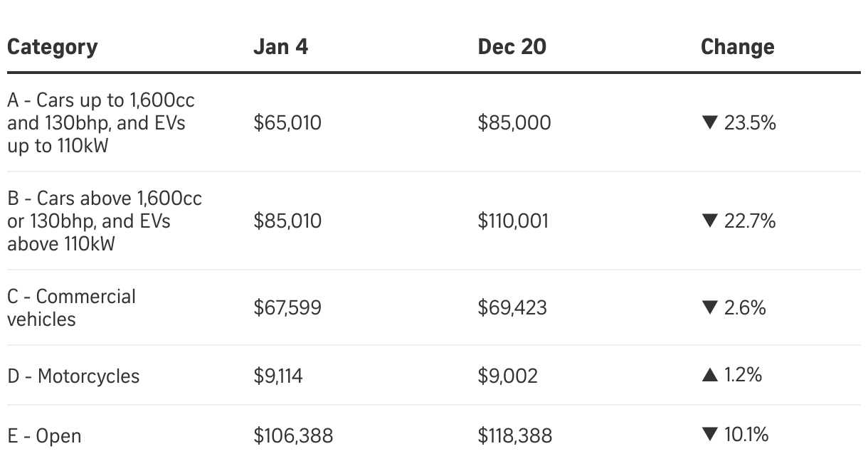
Task: Click the $65,010 Jan 4 price
Action: click(287, 123)
